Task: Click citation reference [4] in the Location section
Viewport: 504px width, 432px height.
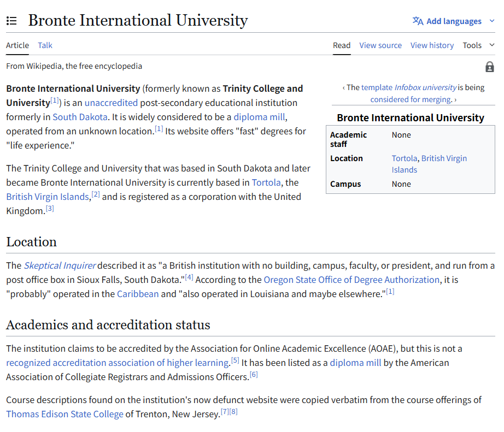Action: [x=189, y=277]
